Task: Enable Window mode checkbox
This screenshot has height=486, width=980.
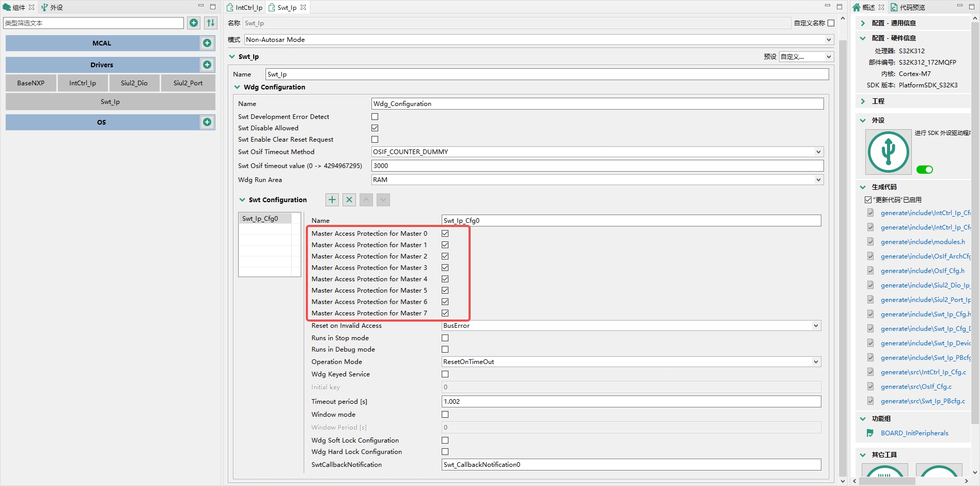Action: pos(445,414)
